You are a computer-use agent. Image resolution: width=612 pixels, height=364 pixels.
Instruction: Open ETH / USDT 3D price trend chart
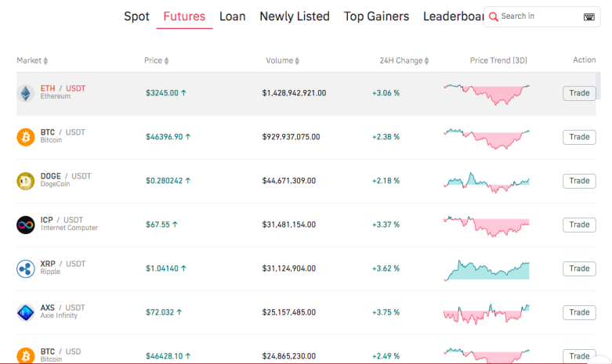coord(487,94)
